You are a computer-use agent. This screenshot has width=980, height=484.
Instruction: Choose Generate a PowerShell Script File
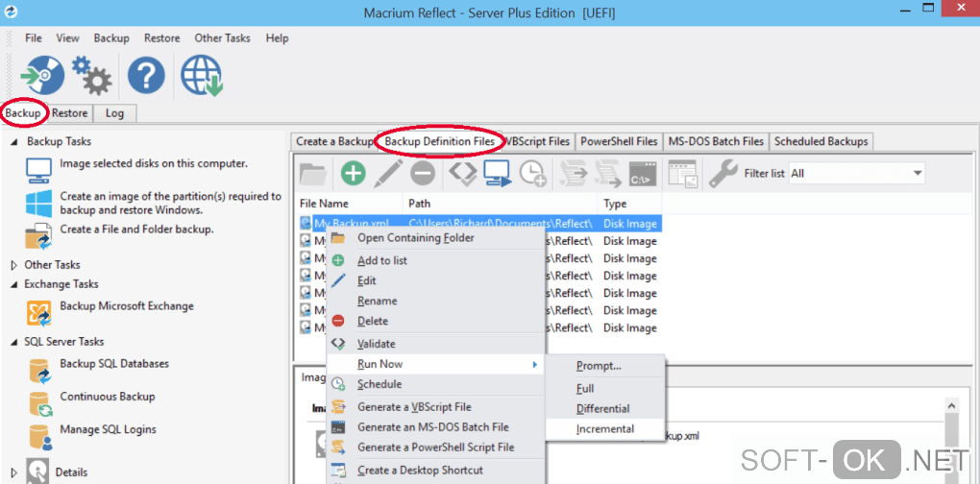click(435, 448)
